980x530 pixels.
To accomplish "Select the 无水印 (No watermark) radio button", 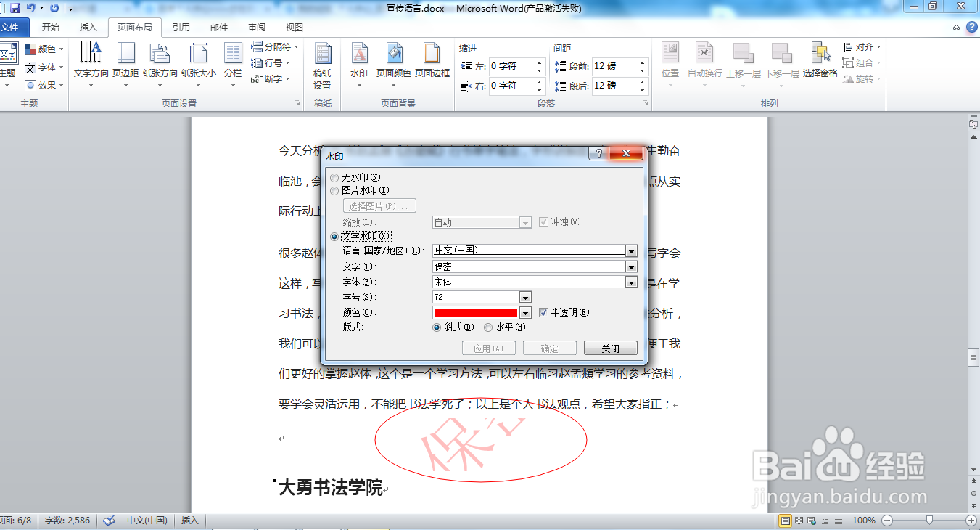I will click(334, 177).
